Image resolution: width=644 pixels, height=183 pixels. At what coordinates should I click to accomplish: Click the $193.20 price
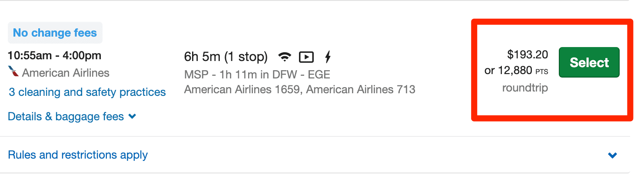click(x=528, y=54)
